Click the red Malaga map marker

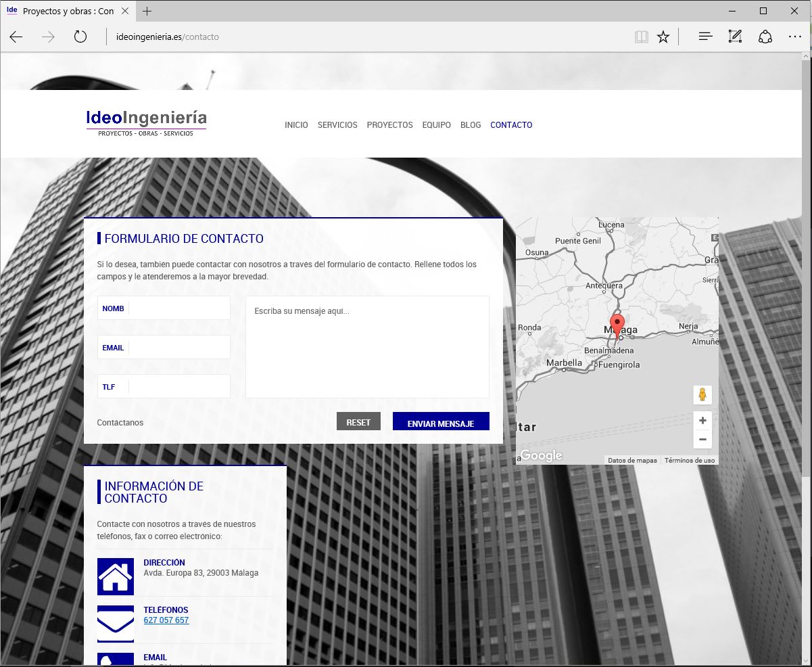click(x=617, y=323)
